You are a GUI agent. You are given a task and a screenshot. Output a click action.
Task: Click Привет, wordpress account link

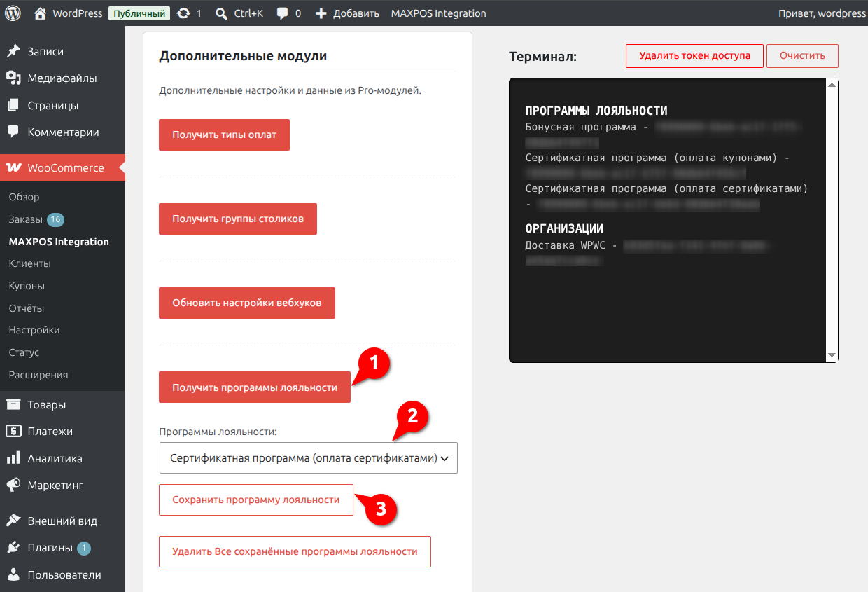(822, 13)
